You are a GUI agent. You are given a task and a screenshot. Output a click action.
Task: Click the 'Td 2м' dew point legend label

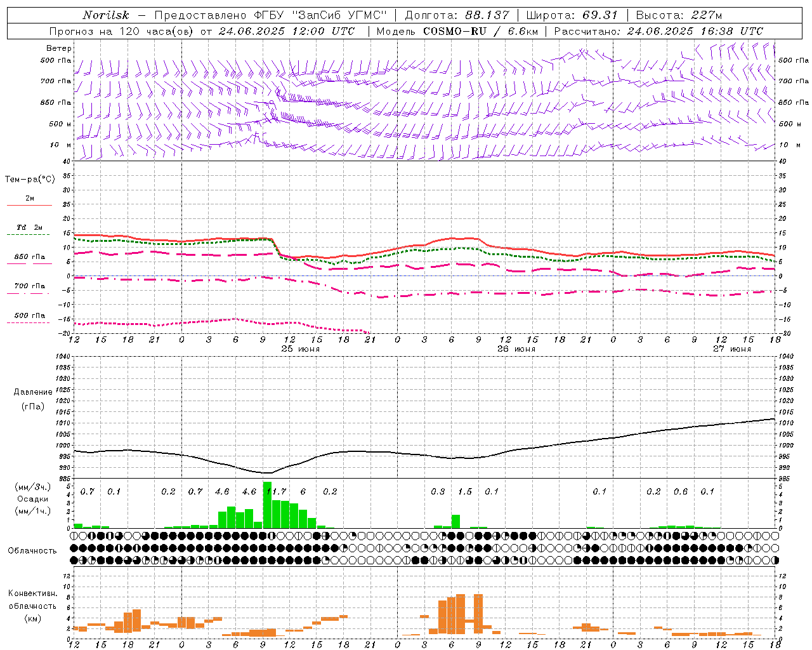[x=30, y=227]
